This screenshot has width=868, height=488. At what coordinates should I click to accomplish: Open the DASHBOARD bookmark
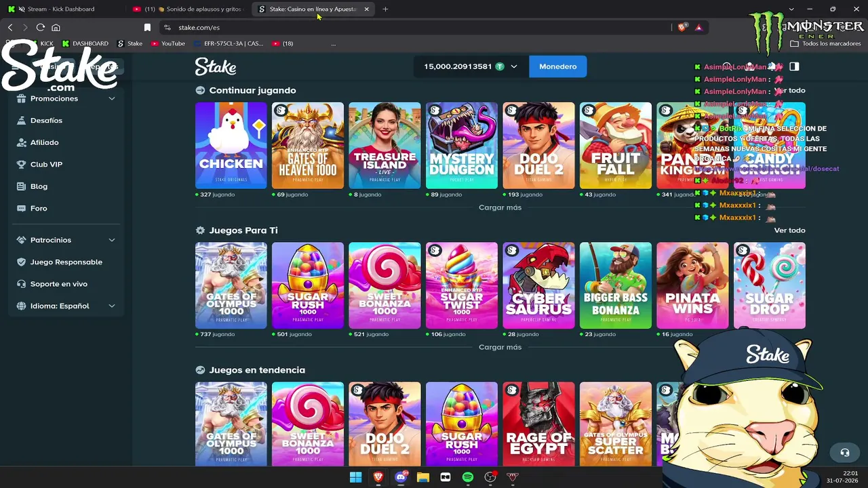85,43
